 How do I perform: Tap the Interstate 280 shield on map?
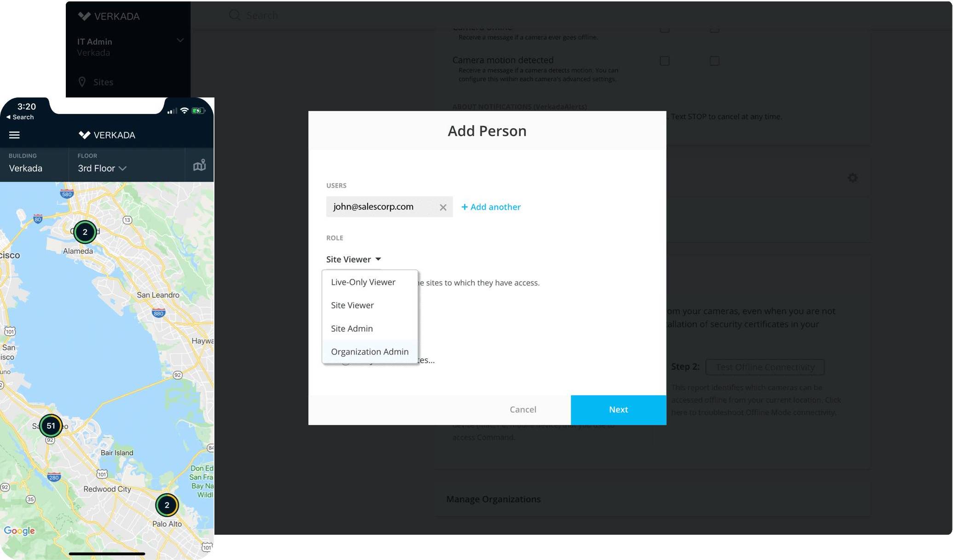click(x=54, y=477)
